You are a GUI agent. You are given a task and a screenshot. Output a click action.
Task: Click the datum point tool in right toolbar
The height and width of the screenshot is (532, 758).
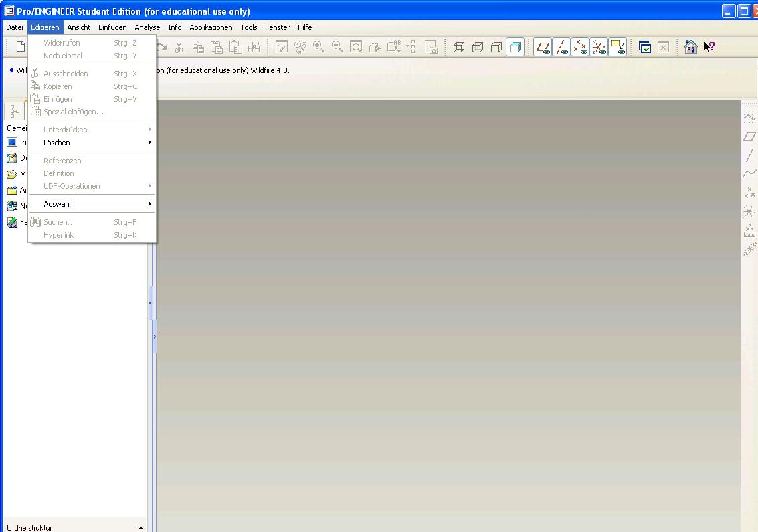coord(749,193)
